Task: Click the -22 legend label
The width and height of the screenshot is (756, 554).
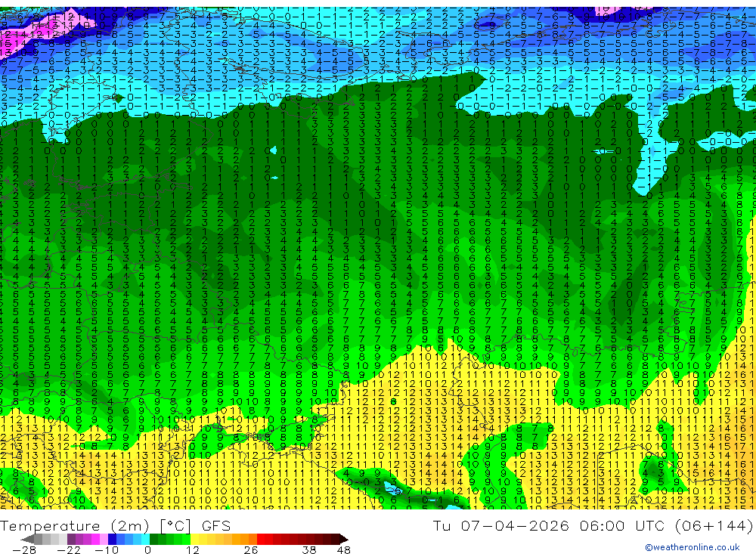Action: [x=69, y=550]
